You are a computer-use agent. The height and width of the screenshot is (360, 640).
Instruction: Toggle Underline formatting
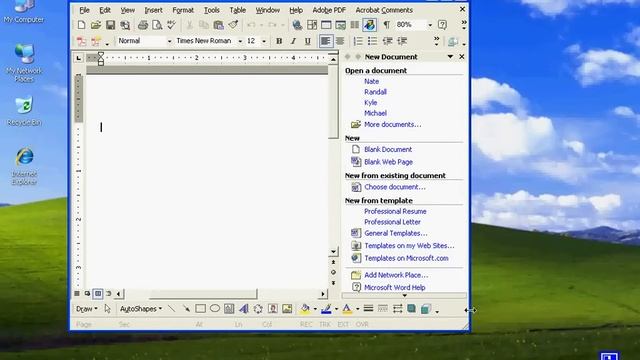(x=307, y=41)
